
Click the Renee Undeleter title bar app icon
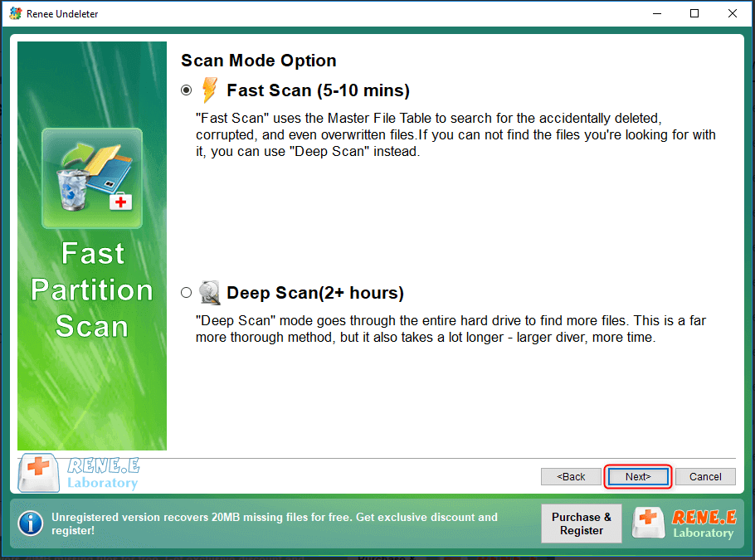(x=15, y=14)
